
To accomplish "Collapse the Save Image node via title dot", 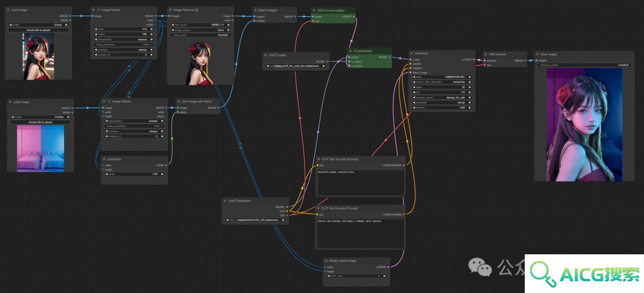I will (x=538, y=54).
